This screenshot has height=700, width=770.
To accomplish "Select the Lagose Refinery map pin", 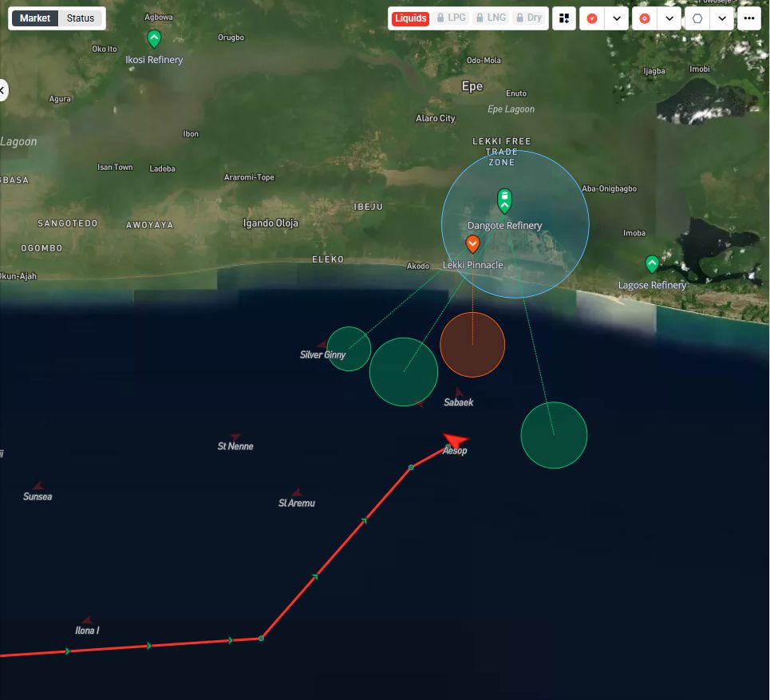I will [652, 264].
